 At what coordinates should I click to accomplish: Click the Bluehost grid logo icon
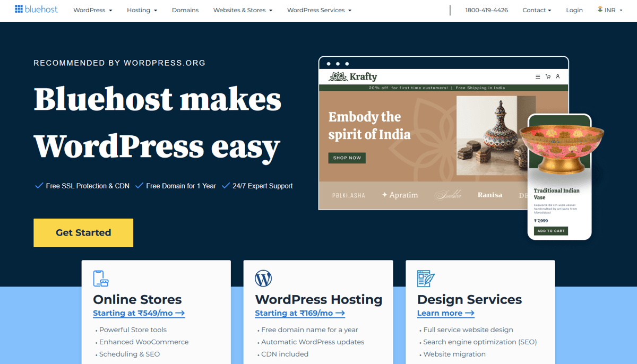coord(19,9)
